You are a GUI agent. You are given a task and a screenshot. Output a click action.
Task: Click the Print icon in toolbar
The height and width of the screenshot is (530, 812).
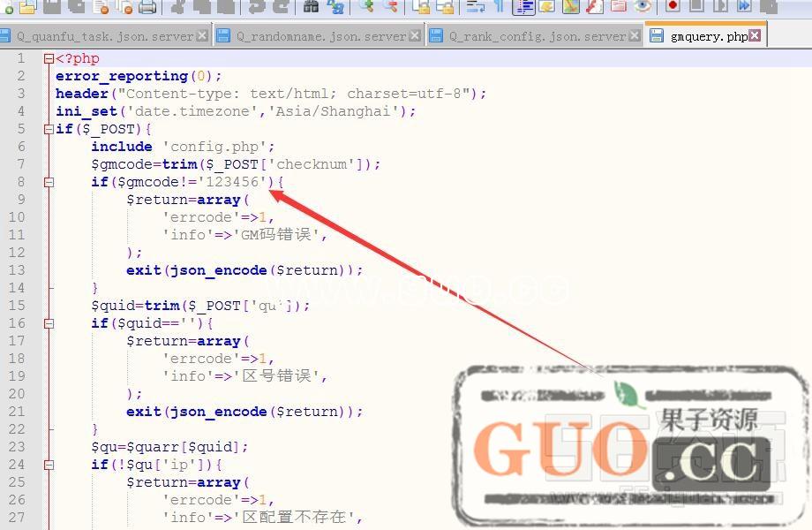coord(147,7)
